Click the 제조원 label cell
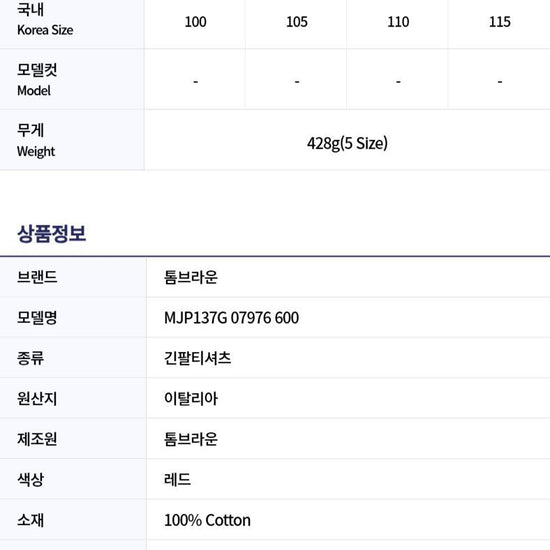Viewport: 550px width, 550px height. (73, 439)
